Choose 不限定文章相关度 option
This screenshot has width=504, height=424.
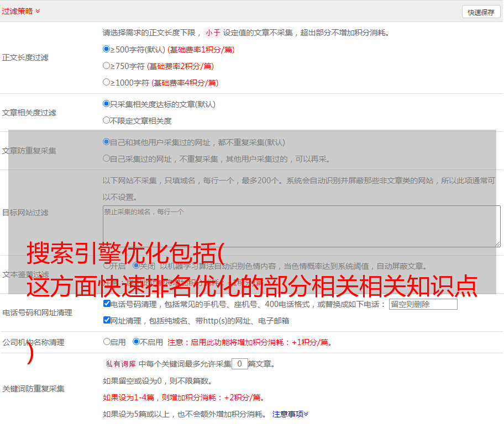pyautogui.click(x=107, y=120)
